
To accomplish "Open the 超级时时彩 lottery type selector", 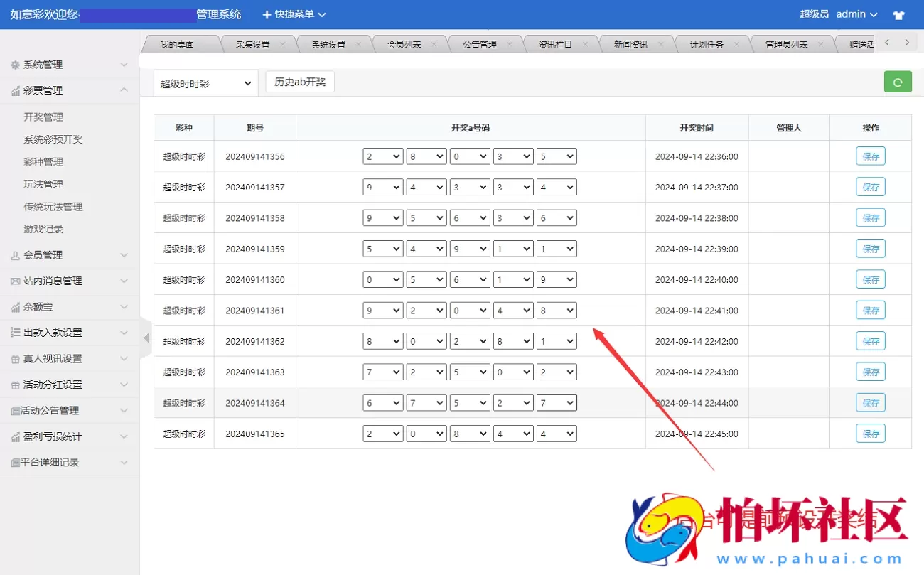I will [205, 82].
